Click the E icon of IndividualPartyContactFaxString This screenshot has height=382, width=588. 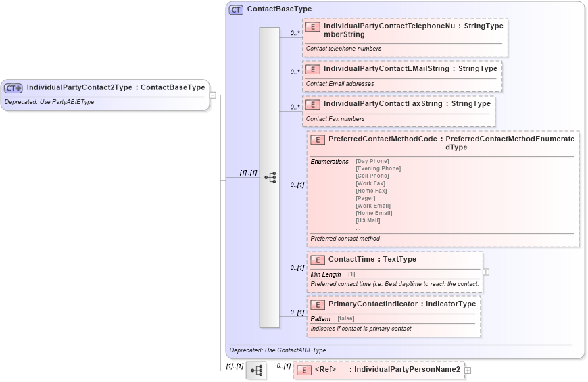point(313,105)
